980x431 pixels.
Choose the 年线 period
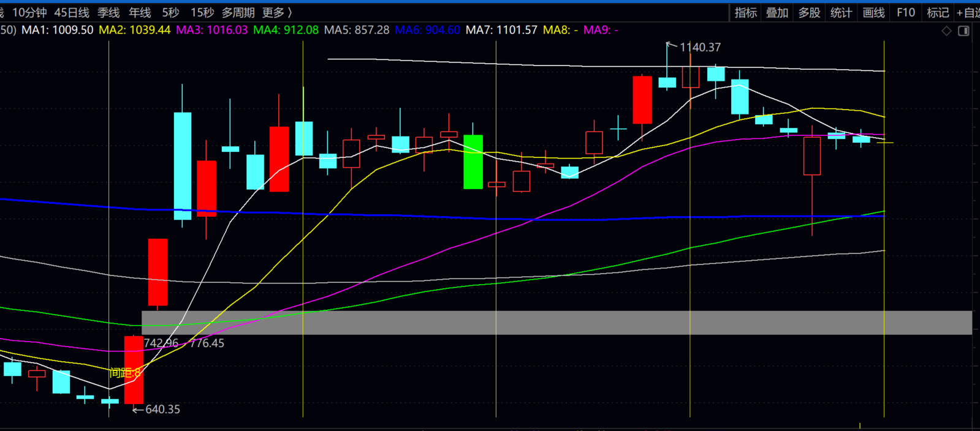click(140, 13)
